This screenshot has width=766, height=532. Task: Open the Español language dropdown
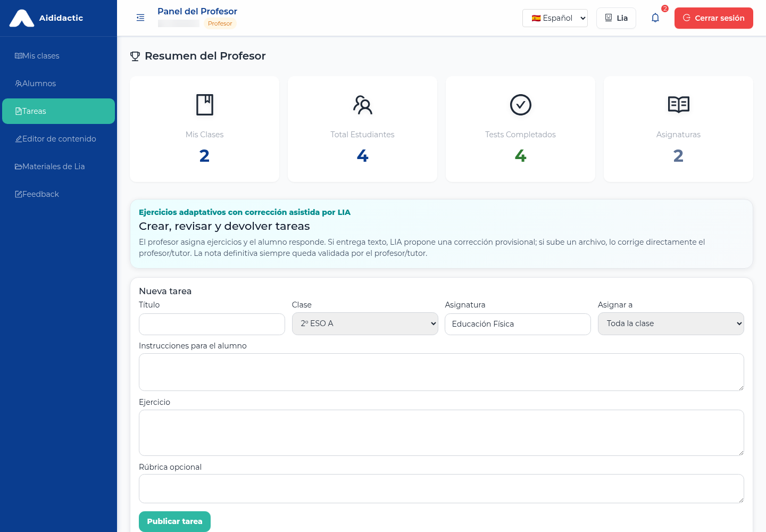point(555,18)
